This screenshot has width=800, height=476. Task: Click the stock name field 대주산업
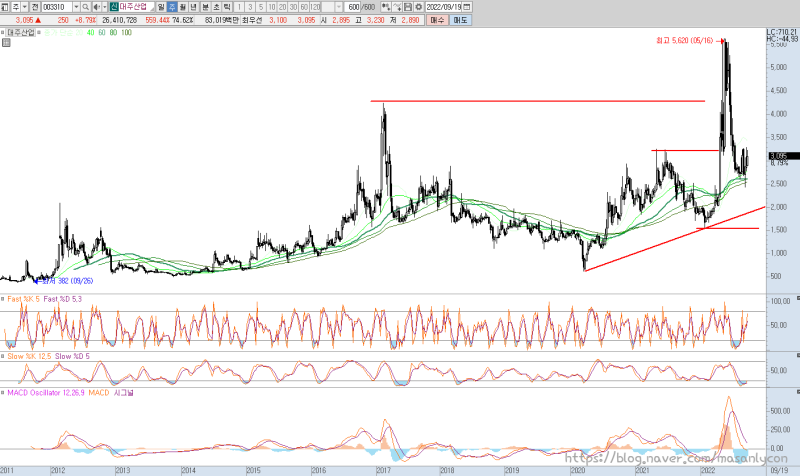point(136,7)
